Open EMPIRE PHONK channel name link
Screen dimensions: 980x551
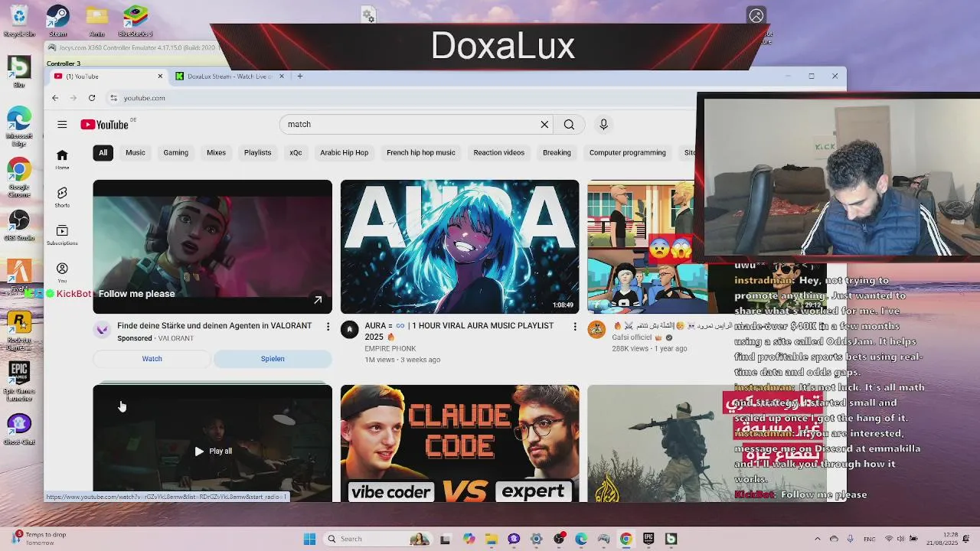390,348
